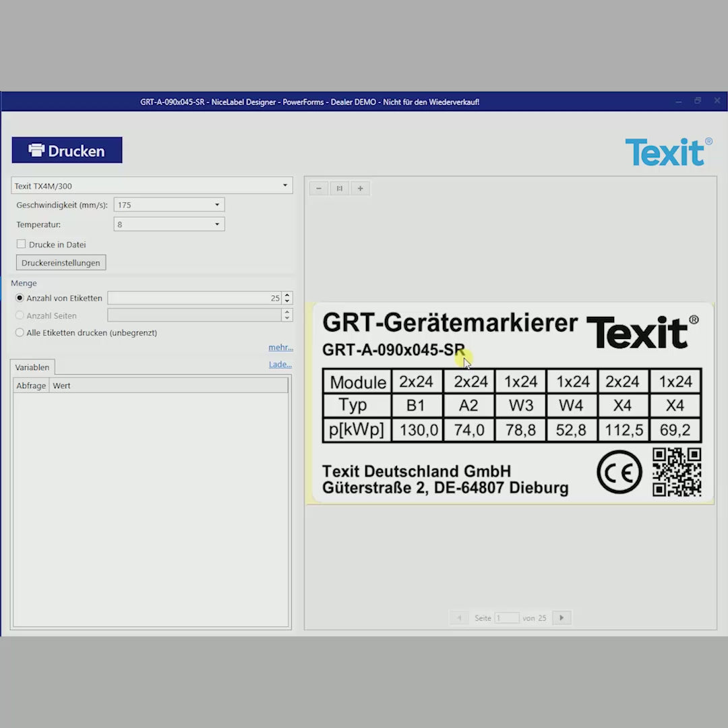Close the NiceLabel Designer window
This screenshot has width=728, height=728.
[717, 100]
